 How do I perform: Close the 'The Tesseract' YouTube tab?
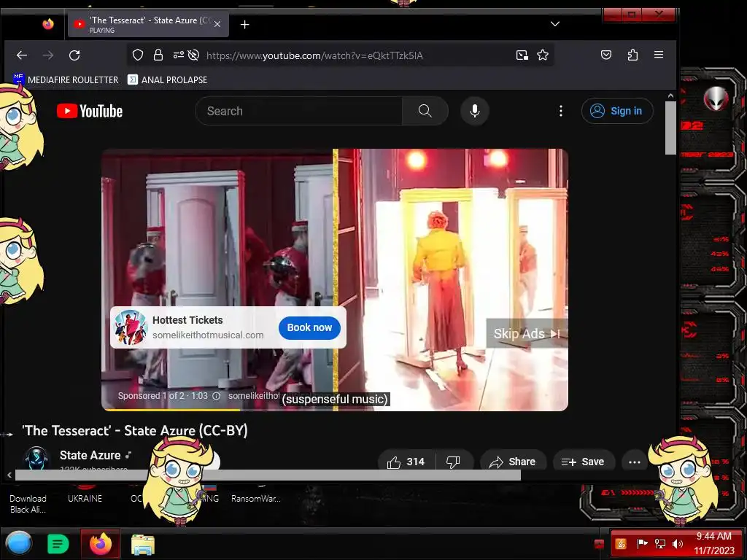click(x=217, y=24)
